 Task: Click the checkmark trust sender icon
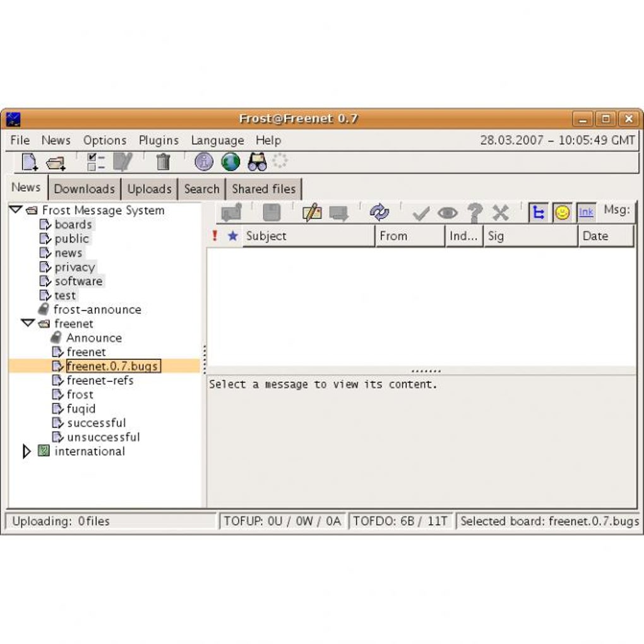click(420, 213)
